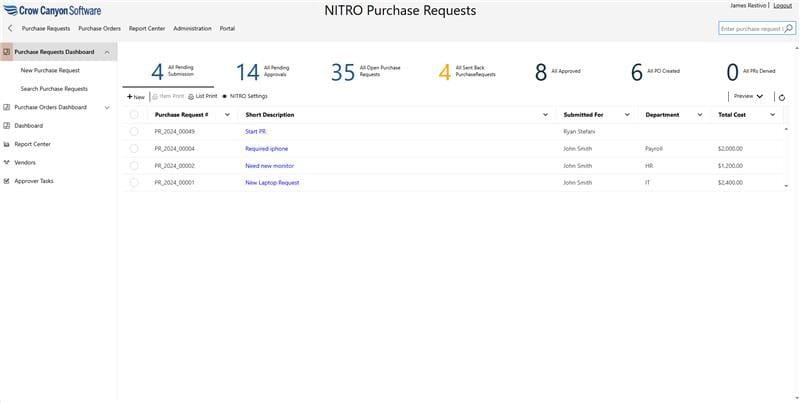Select the row PR_2024_00004 checkbox

(x=134, y=149)
